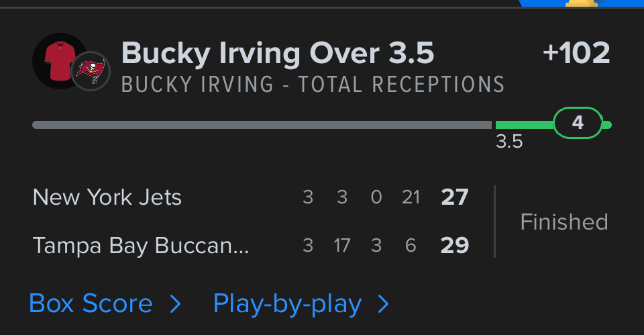Image resolution: width=644 pixels, height=335 pixels.
Task: Click the Finished game status label
Action: [564, 222]
